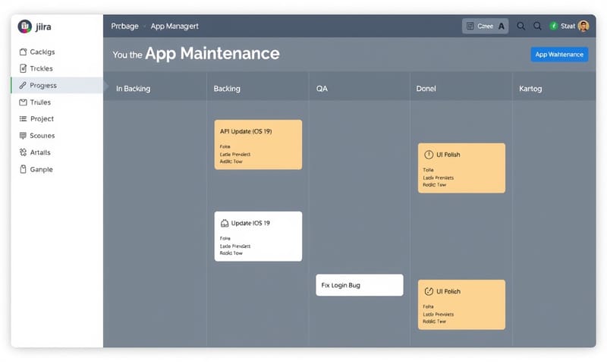The width and height of the screenshot is (607, 364).
Task: Click check icon on lower UI Polich card
Action: pos(429,291)
